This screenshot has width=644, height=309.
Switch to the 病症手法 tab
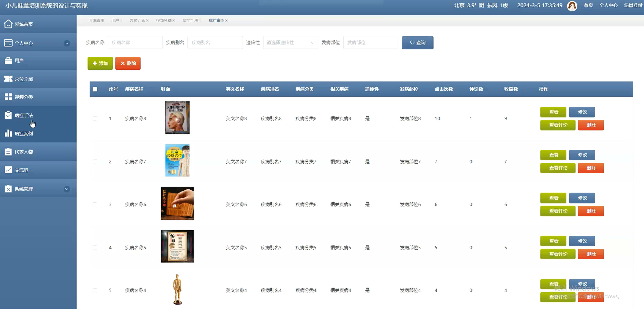click(190, 21)
